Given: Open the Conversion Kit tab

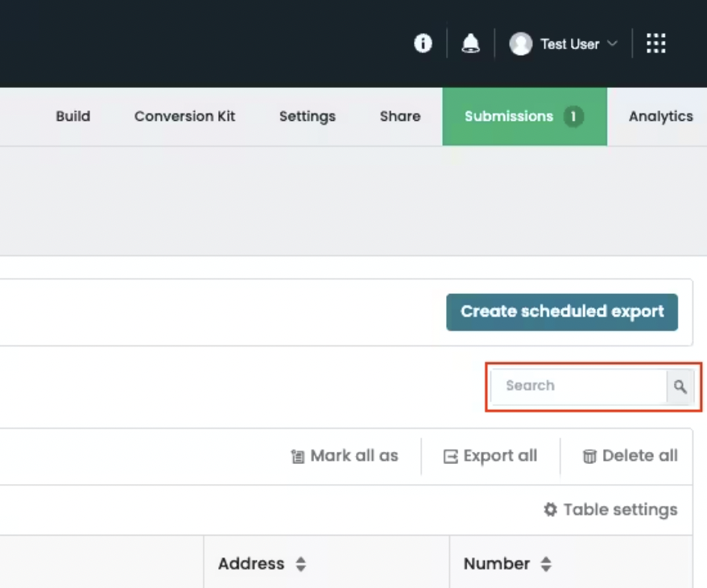Looking at the screenshot, I should (184, 116).
